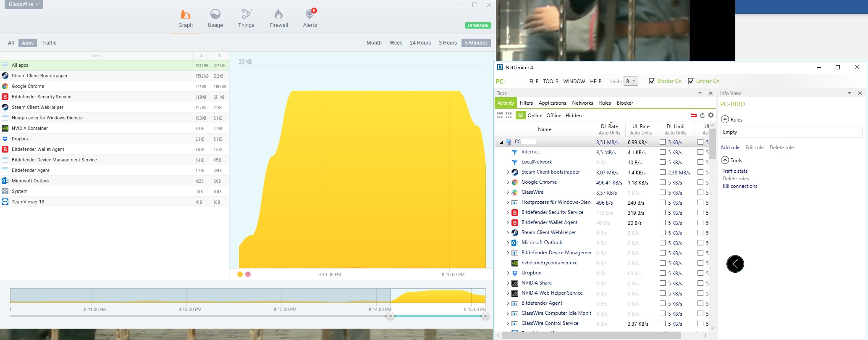Viewport: 868px width, 340px height.
Task: Enable DL Limit checkbox for Steam Client Bootstrapper
Action: click(663, 172)
